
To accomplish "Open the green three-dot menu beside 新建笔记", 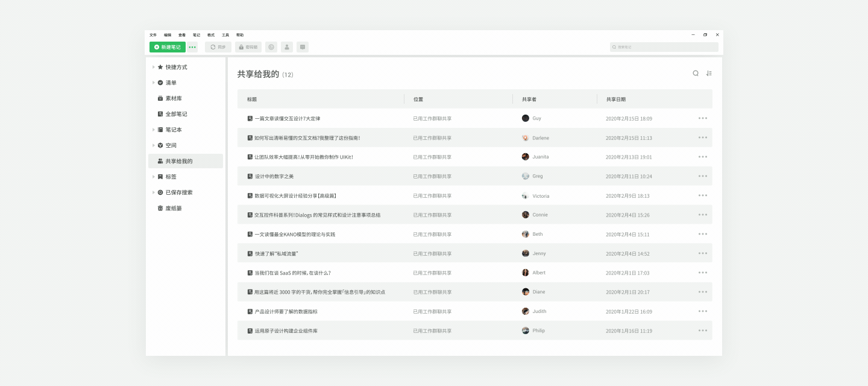I will tap(192, 47).
